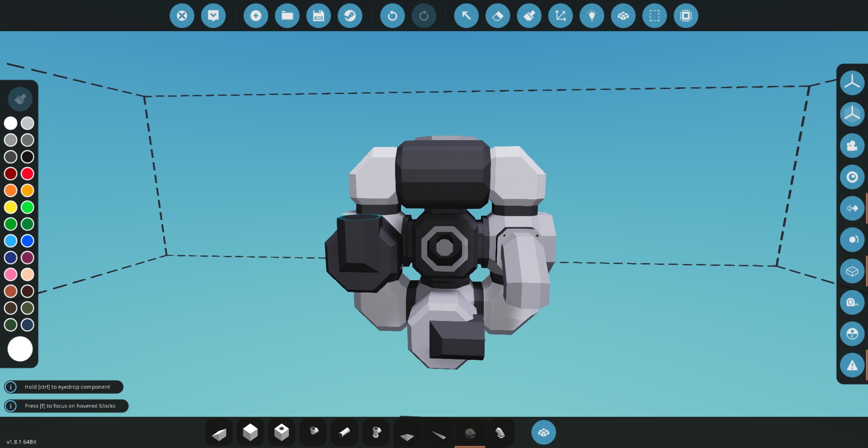Select the wedge block in hotbar
868x448 pixels.
click(219, 433)
